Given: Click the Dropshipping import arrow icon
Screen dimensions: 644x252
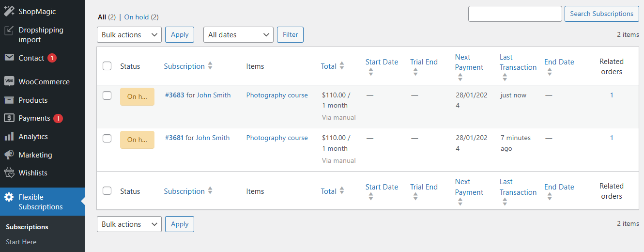Looking at the screenshot, I should click(x=9, y=31).
